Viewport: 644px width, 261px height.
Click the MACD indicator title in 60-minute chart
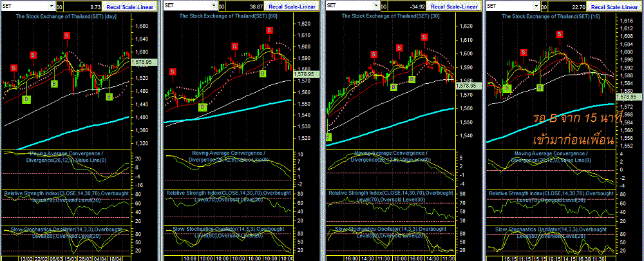pos(229,156)
